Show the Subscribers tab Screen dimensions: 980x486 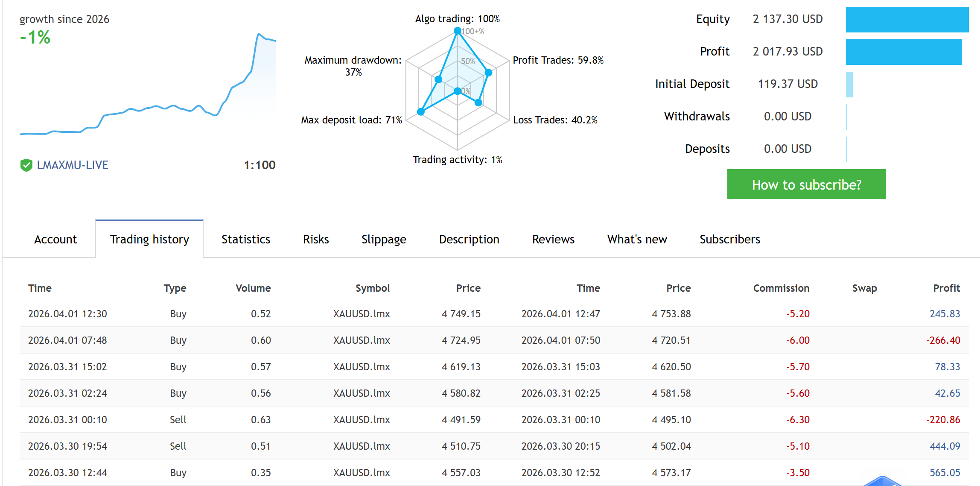pos(729,239)
